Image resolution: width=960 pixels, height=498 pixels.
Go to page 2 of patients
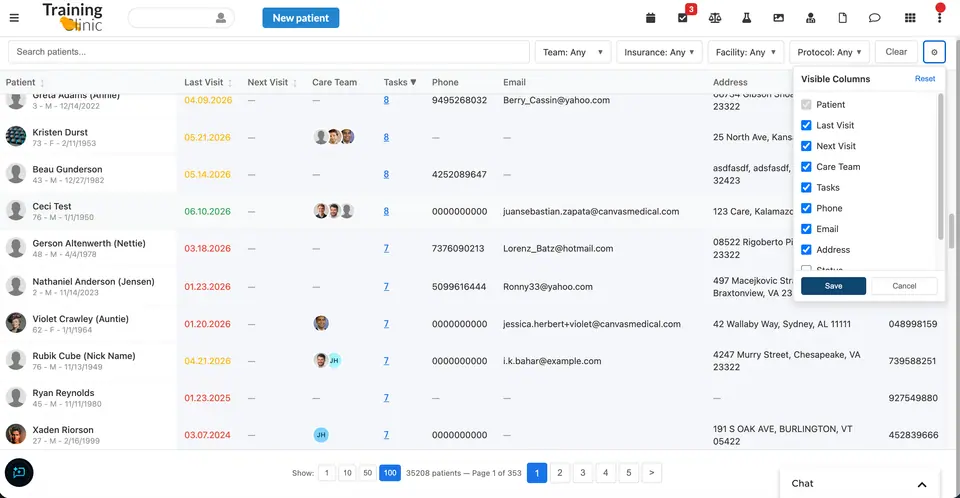pos(560,472)
